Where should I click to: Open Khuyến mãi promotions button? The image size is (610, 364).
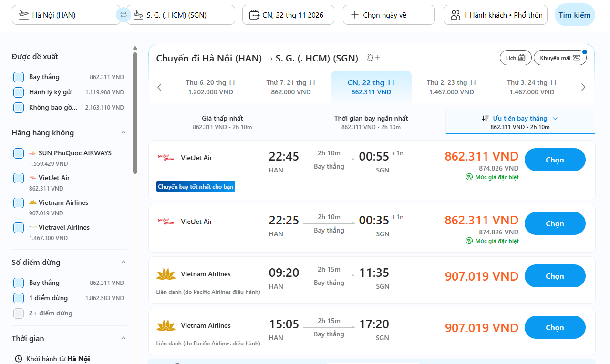[x=560, y=58]
